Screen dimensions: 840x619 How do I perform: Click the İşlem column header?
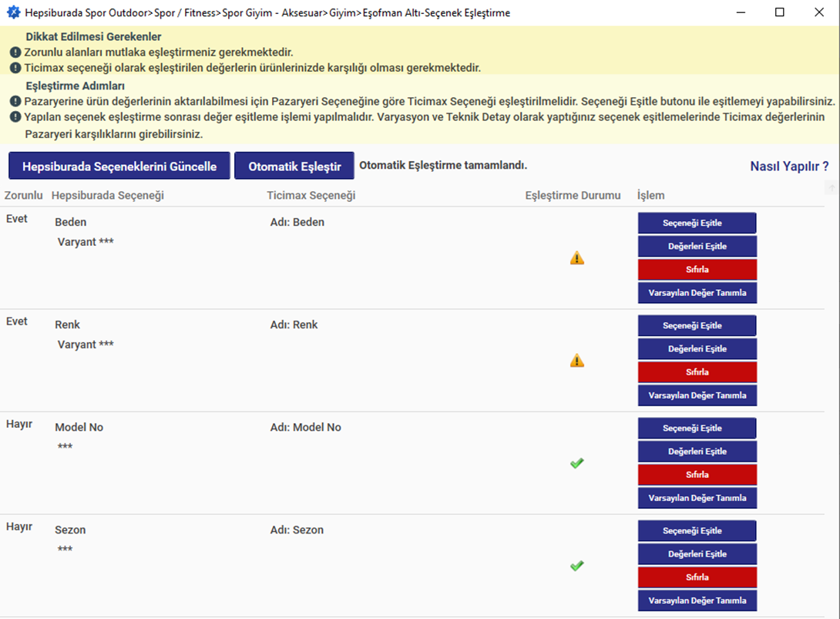[x=651, y=196]
